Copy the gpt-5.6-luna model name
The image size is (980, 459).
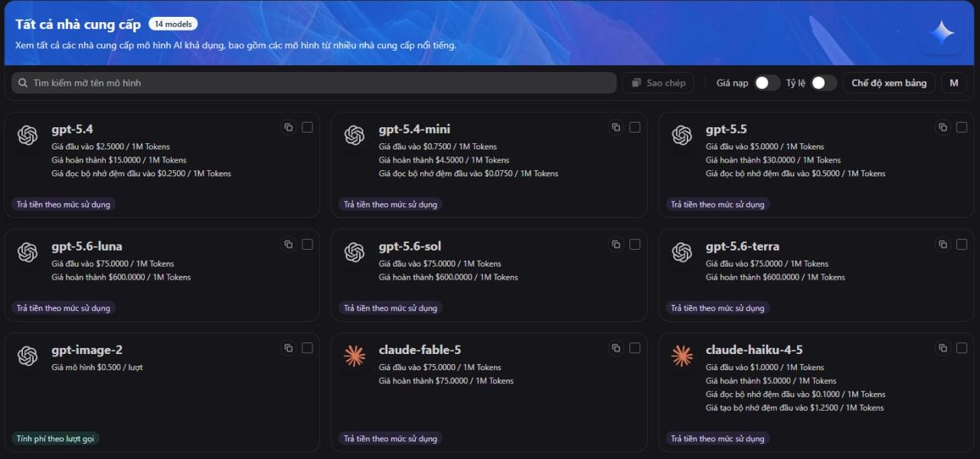(x=289, y=244)
